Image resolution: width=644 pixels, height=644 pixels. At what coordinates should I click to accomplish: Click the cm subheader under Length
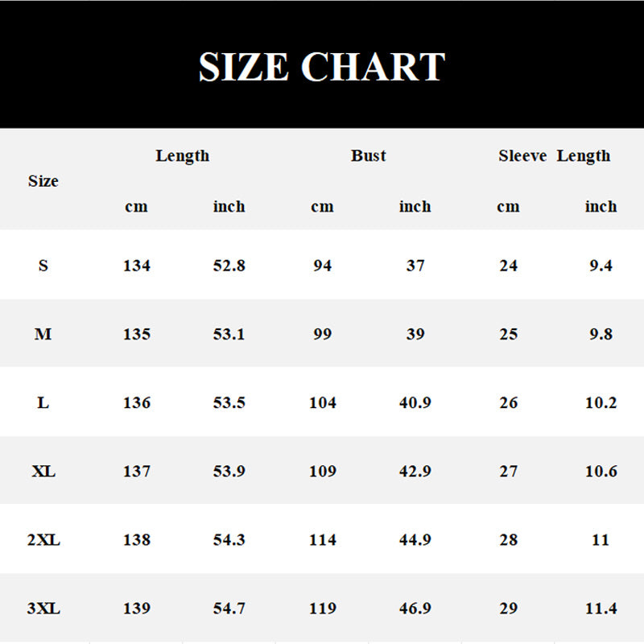click(x=137, y=207)
